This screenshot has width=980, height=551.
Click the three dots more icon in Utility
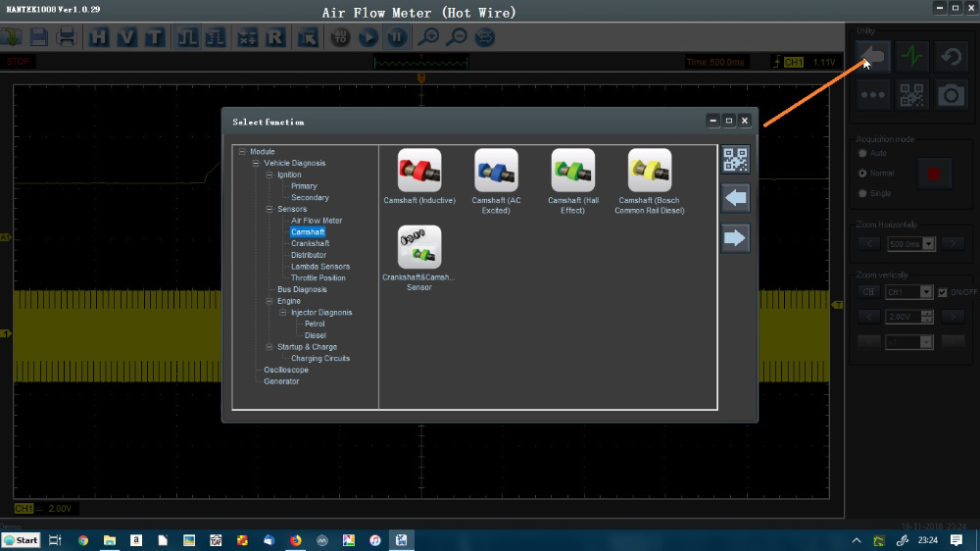point(873,95)
